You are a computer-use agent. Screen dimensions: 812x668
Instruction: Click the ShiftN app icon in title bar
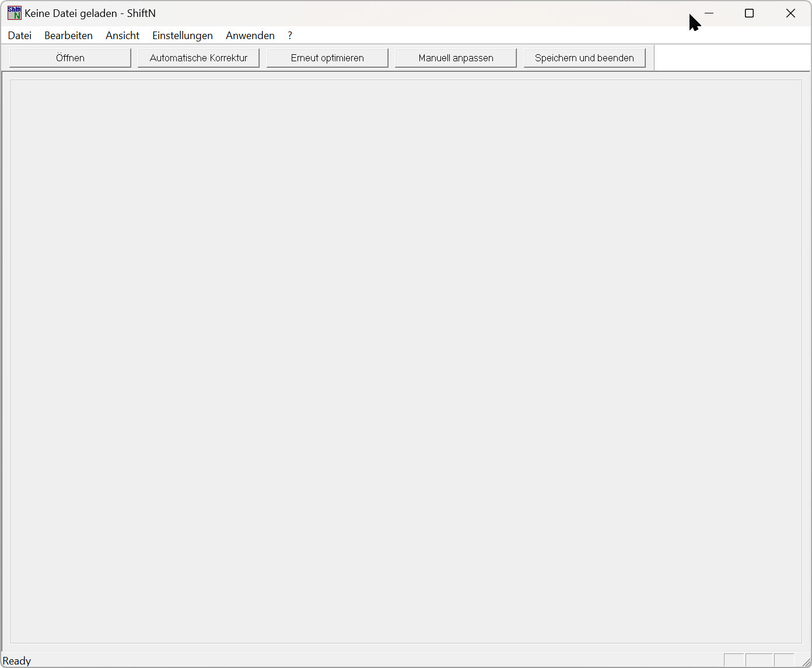14,13
